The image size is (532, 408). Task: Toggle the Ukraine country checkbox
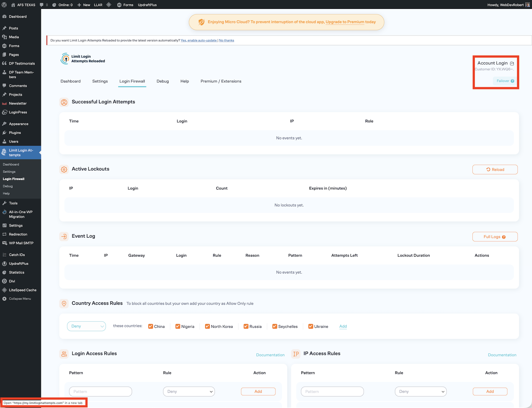coord(311,326)
